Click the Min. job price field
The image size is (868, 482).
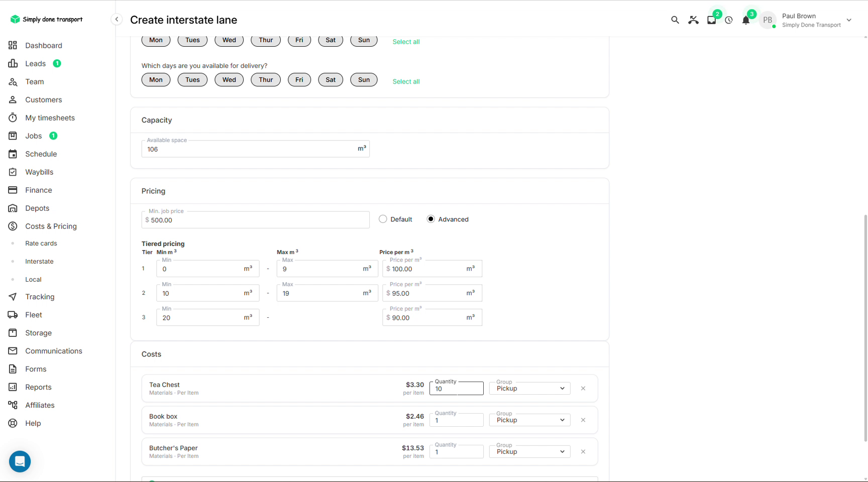coord(255,220)
